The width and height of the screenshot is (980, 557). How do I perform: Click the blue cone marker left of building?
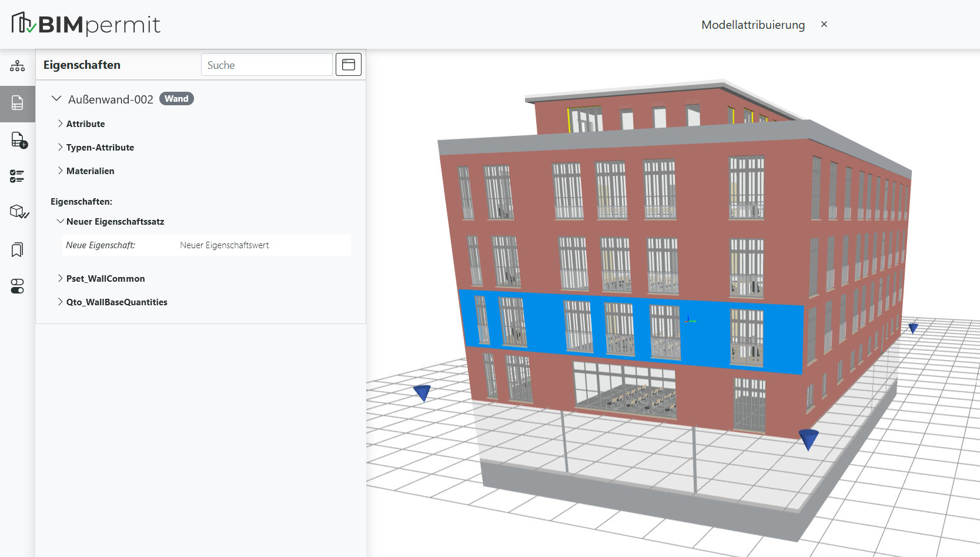point(422,392)
